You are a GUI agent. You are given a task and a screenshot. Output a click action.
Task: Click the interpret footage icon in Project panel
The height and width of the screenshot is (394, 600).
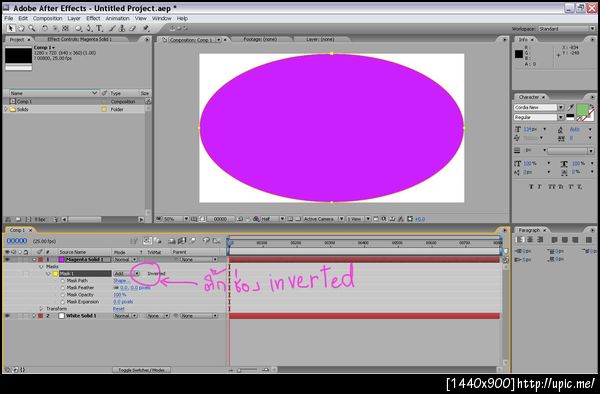(x=8, y=220)
